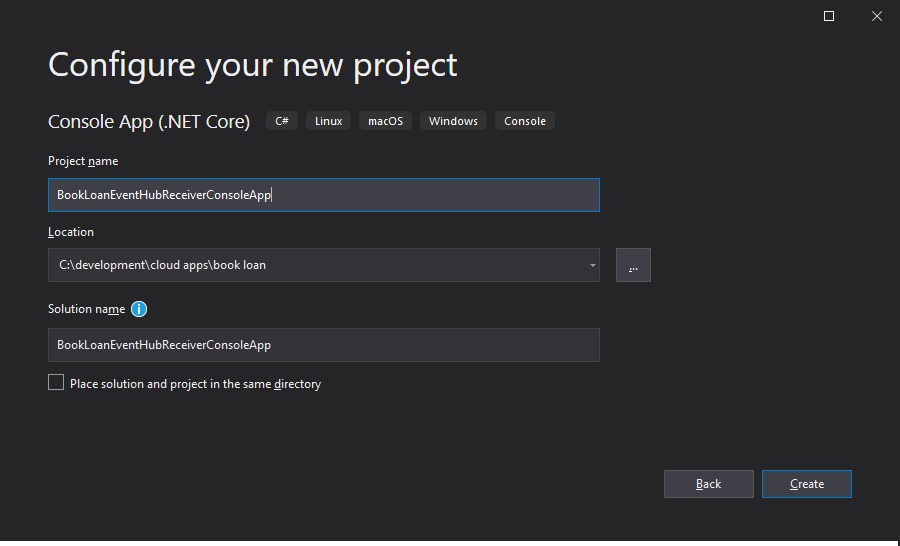This screenshot has height=546, width=900.
Task: Click the Solution name label
Action: point(87,309)
